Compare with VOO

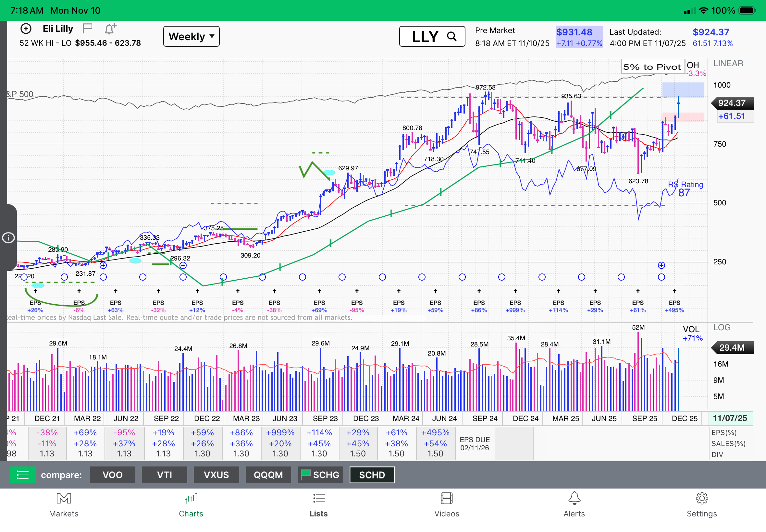(112, 475)
